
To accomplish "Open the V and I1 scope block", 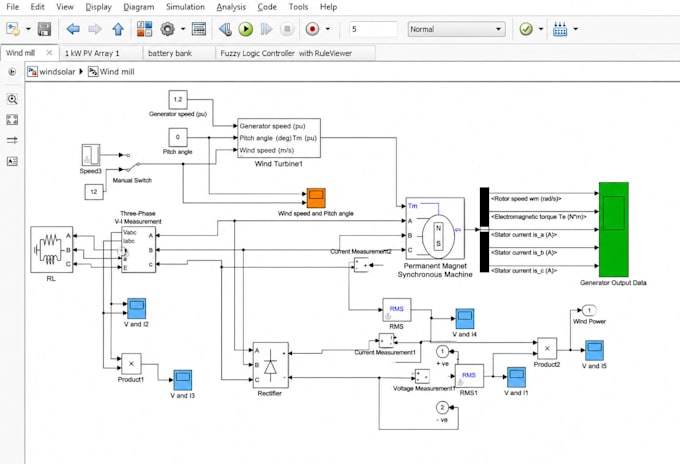I will (517, 377).
